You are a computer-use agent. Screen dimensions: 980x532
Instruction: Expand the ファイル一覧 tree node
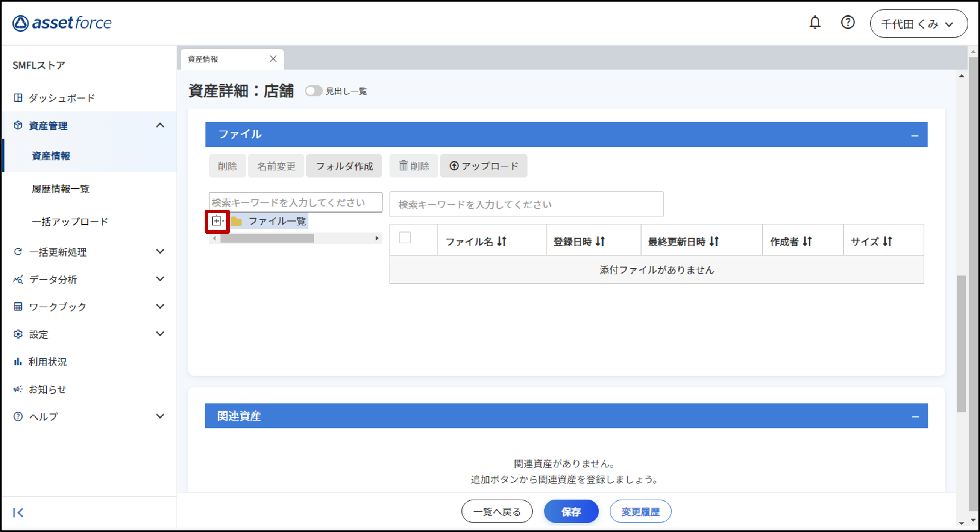pos(217,221)
